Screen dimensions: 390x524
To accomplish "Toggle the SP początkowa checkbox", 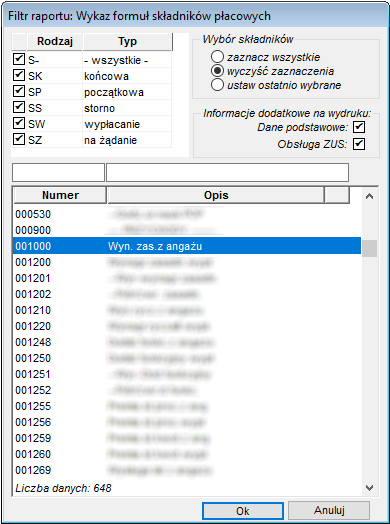I will pos(19,91).
